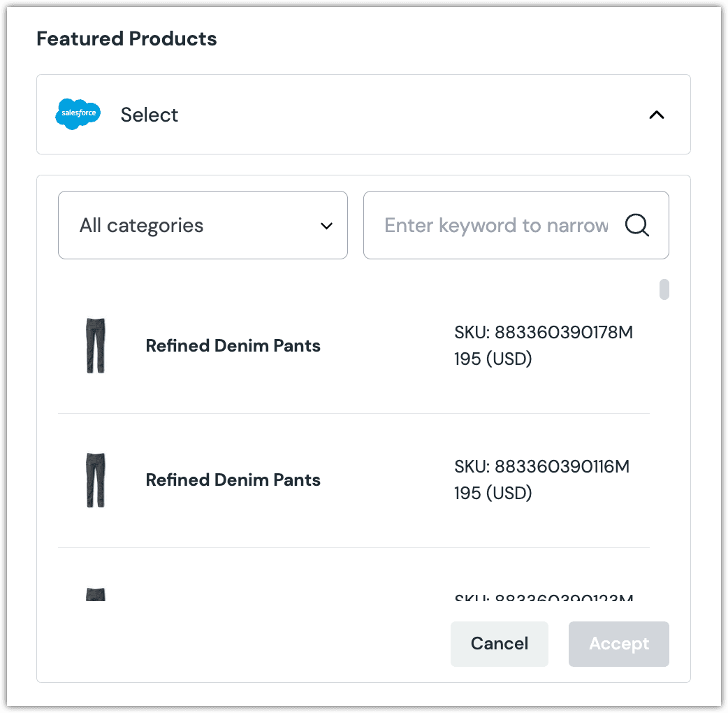This screenshot has height=713, width=728.
Task: Click the Featured Products heading
Action: 126,38
